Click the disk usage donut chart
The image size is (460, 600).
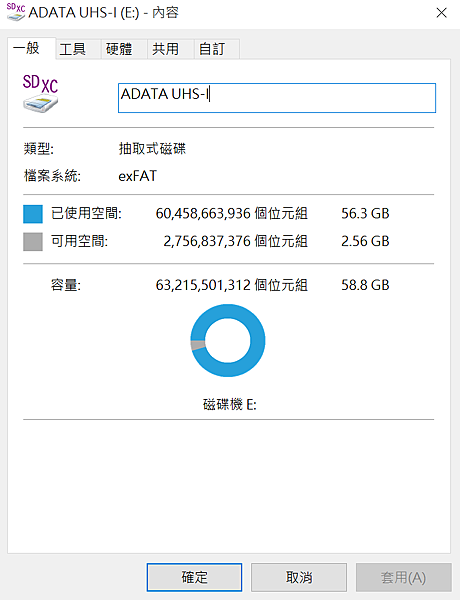228,341
